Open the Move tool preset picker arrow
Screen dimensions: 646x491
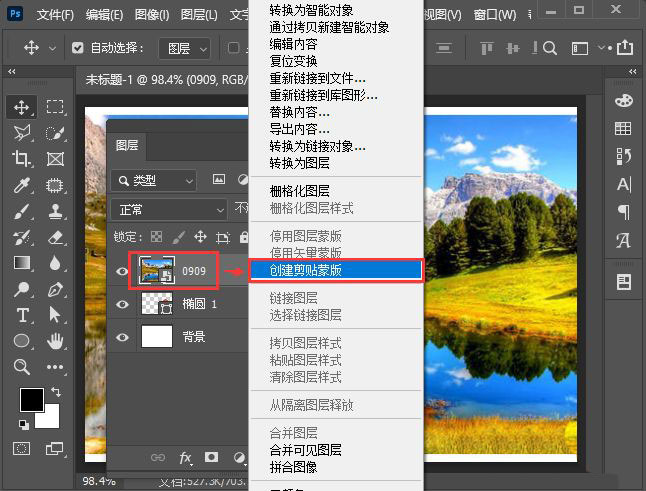pyautogui.click(x=52, y=48)
